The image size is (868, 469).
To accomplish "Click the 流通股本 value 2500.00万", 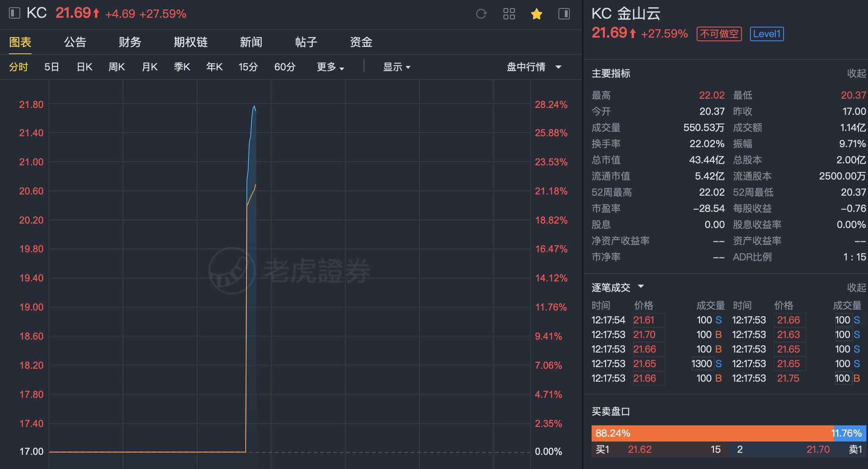I will (843, 176).
